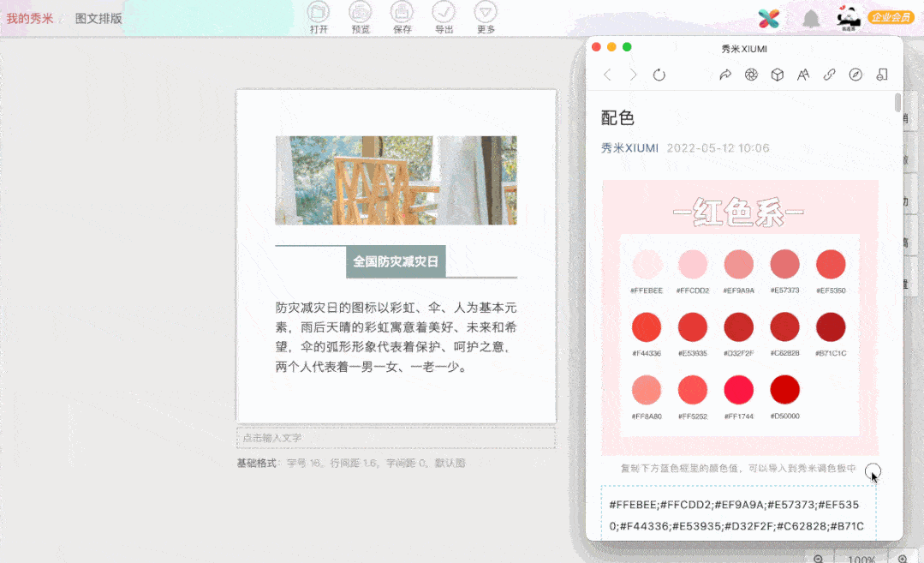Click the reload icon in the XIUMI window

659,75
